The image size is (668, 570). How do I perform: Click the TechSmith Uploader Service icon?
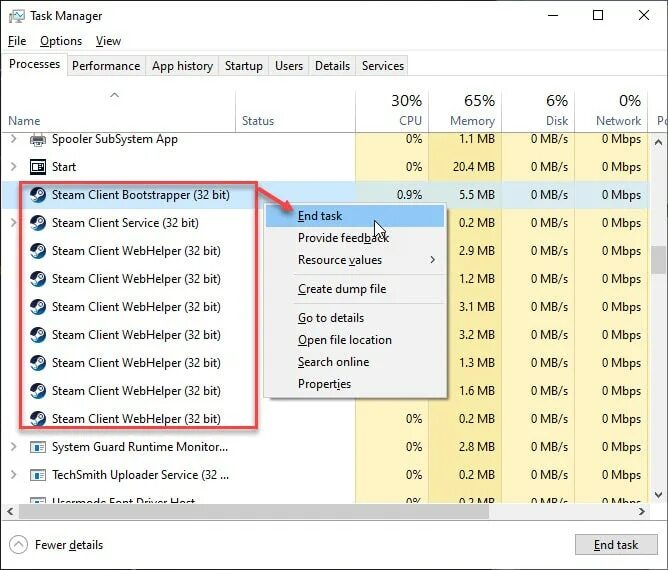coord(38,475)
